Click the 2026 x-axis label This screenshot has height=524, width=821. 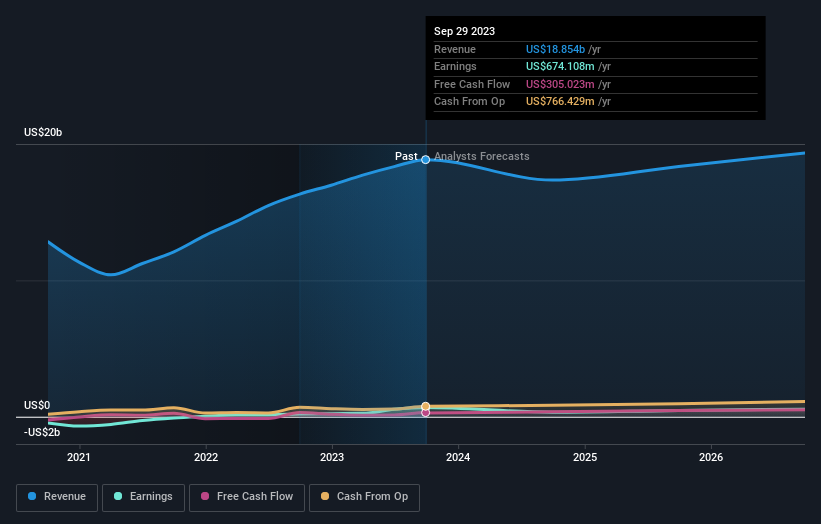(x=711, y=458)
